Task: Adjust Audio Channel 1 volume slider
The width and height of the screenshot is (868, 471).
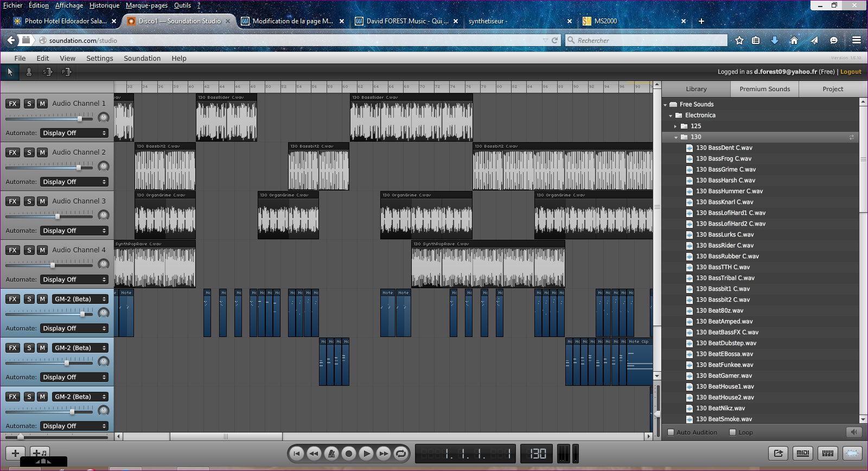Action: point(80,118)
